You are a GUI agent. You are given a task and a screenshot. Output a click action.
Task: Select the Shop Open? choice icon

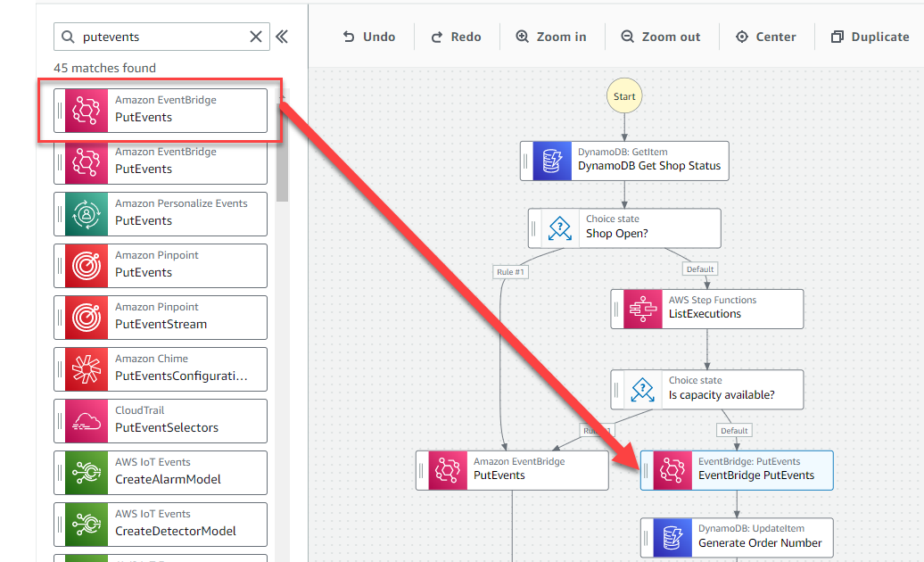click(560, 228)
